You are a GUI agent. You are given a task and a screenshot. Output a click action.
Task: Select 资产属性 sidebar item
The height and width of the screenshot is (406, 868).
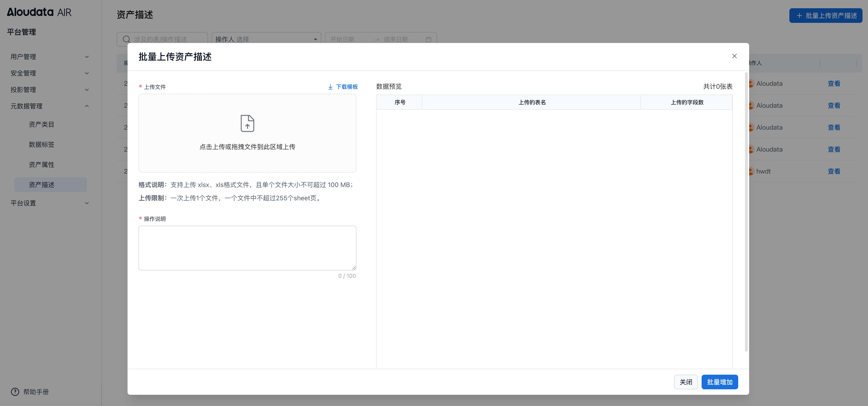41,164
